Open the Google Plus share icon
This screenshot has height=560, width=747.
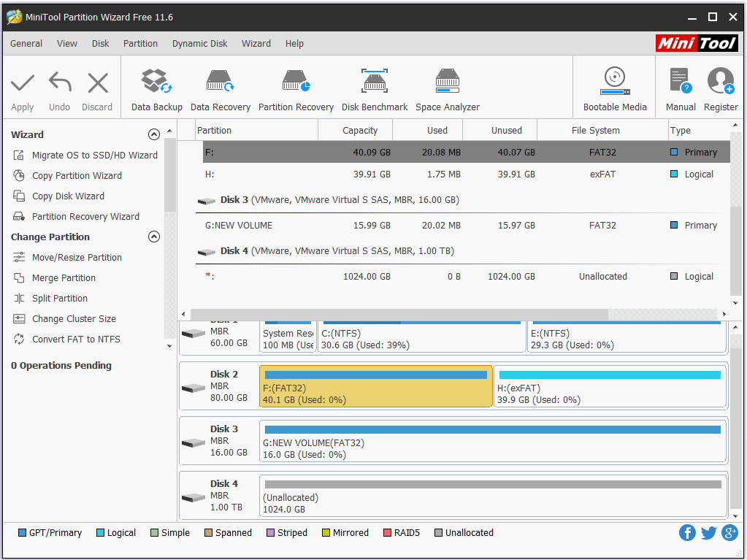coord(730,533)
